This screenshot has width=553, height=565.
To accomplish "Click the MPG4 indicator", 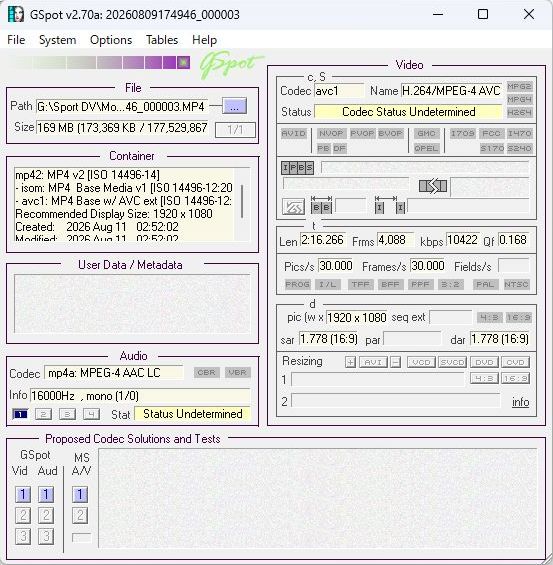I will pos(519,99).
